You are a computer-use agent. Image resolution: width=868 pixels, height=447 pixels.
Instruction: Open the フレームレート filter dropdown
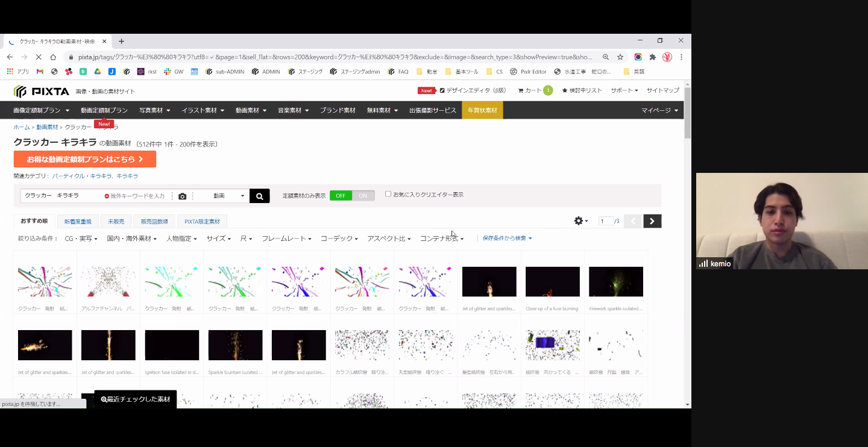286,239
